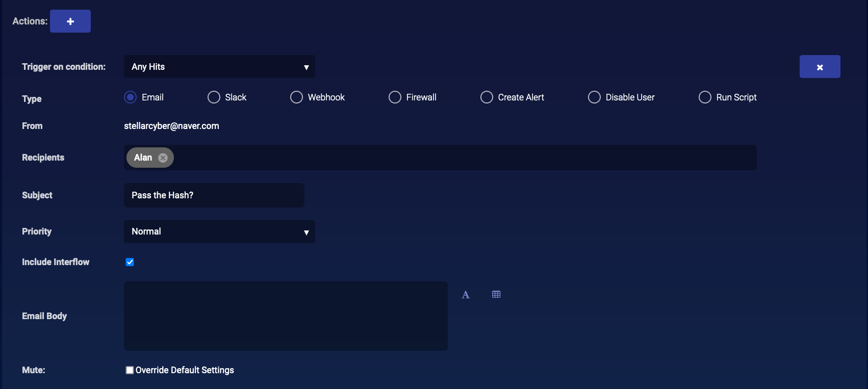The width and height of the screenshot is (868, 389).
Task: Click the plus icon to add action
Action: tap(70, 21)
